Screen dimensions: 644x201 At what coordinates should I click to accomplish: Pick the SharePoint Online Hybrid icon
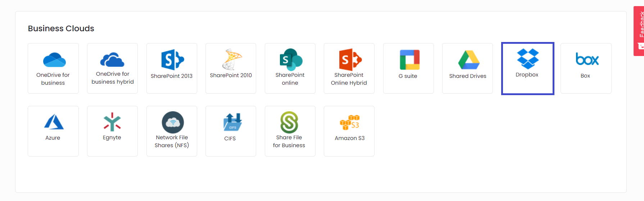350,60
